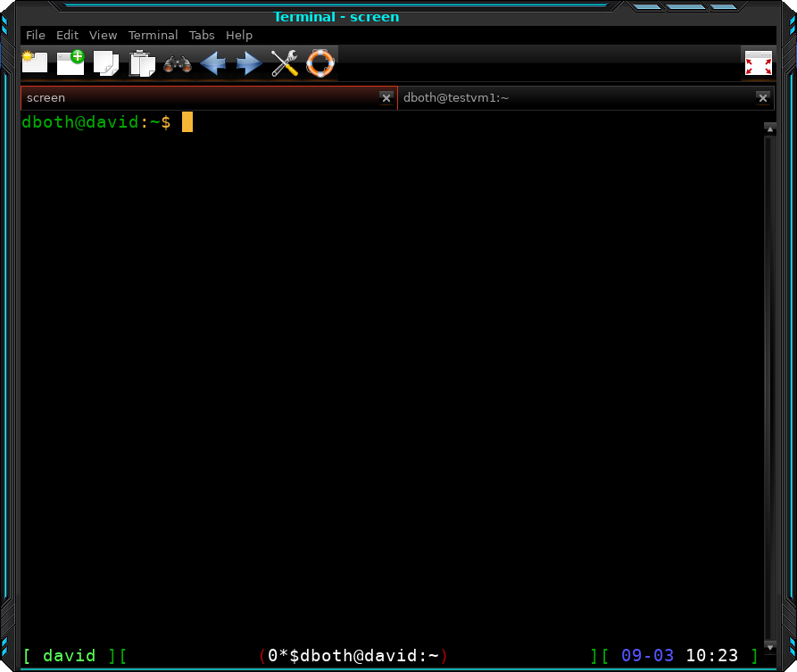
Task: Click the 0*$dboth@david:~ window entry
Action: [x=353, y=655]
